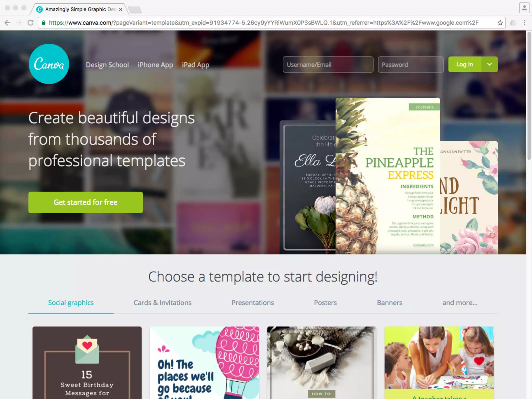This screenshot has width=532, height=399.
Task: Focus the Username/Email field
Action: 328,64
